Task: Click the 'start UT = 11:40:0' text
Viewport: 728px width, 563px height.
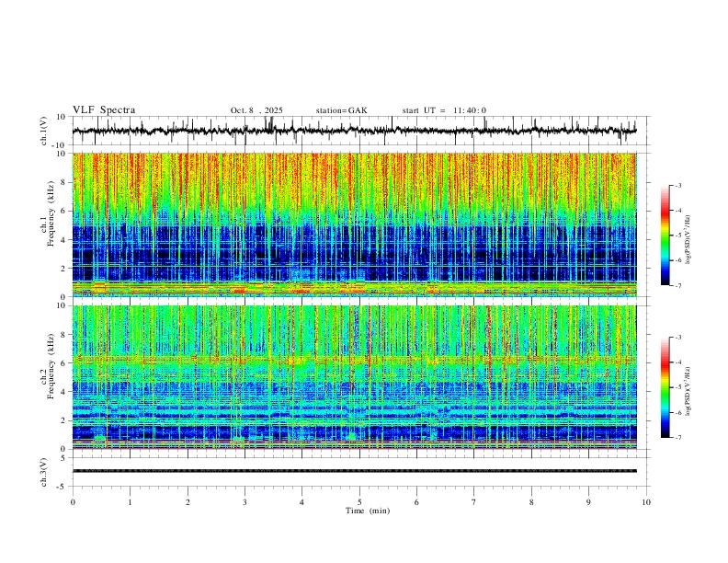Action: [x=444, y=110]
